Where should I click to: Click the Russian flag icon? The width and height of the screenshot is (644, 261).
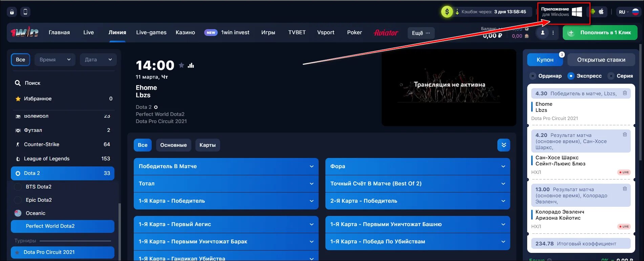(635, 12)
